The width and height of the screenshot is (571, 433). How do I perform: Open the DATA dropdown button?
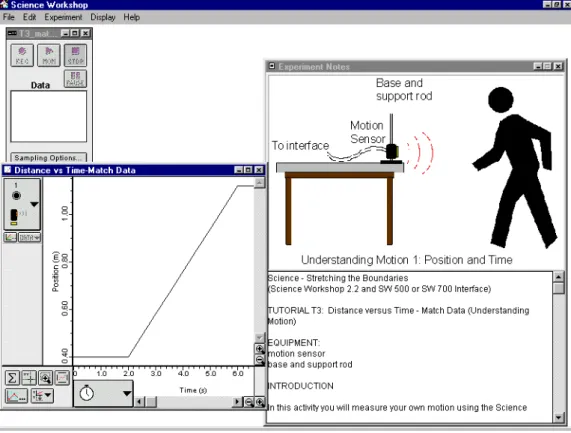[x=29, y=237]
